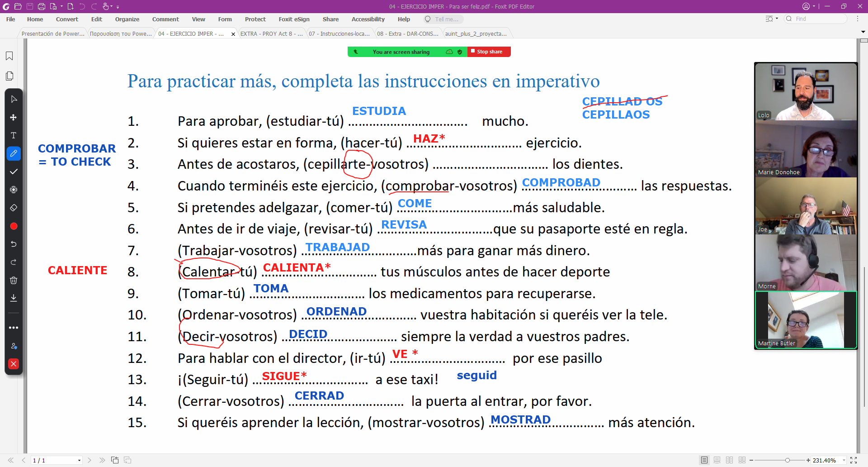
Task: Select the Move annotation tool
Action: (14, 117)
